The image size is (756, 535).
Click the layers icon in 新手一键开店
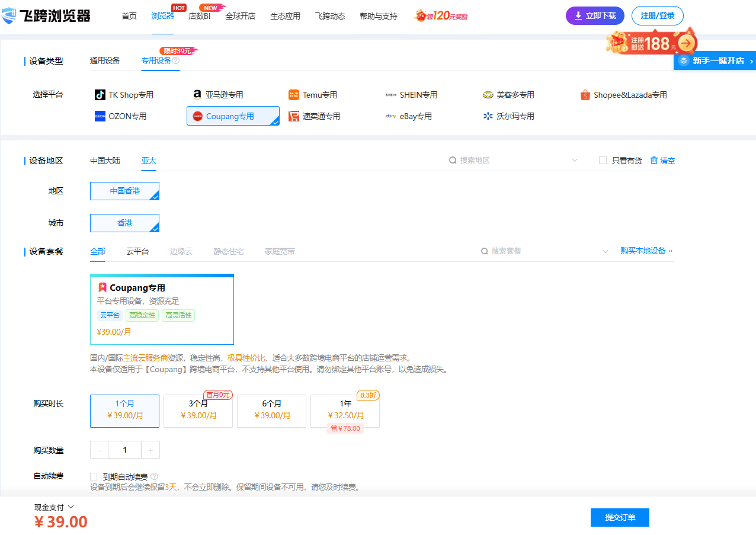[x=684, y=60]
